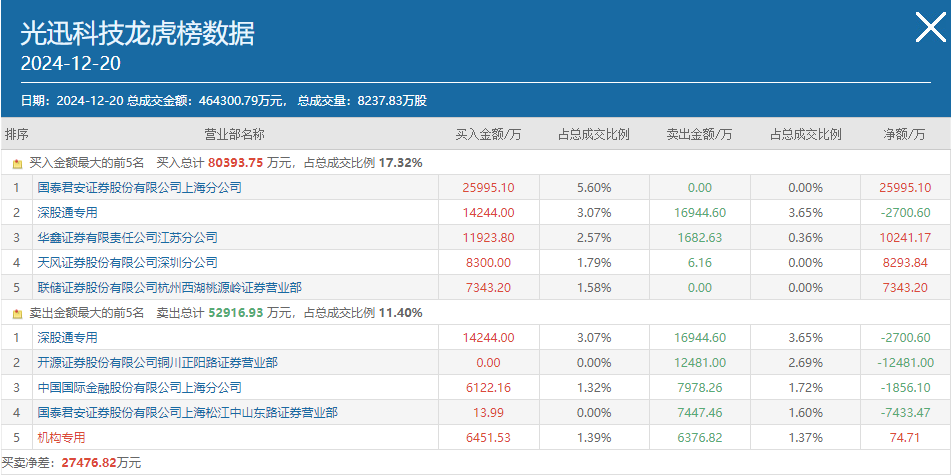This screenshot has width=952, height=476.
Task: Click the bag icon beside 卖出金额最大的前5名
Action: click(x=18, y=314)
